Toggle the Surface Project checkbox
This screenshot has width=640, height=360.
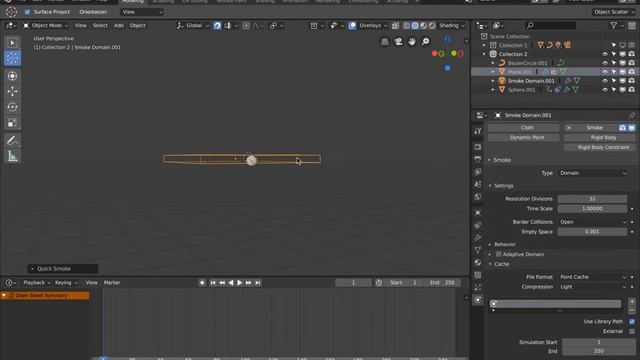click(x=27, y=12)
